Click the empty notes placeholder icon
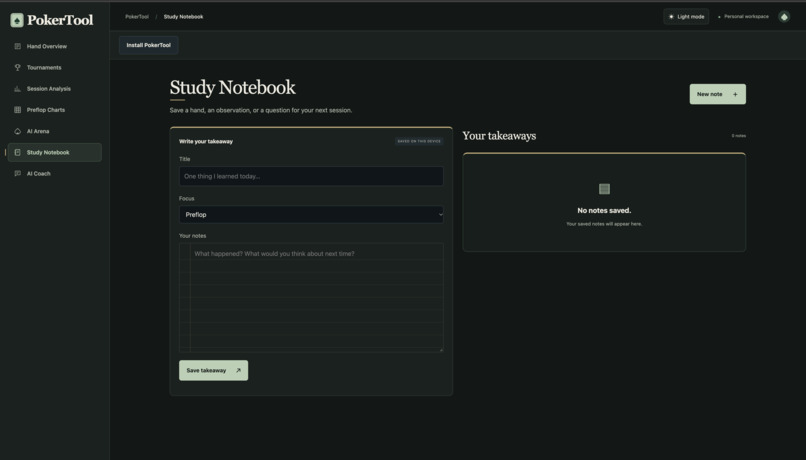This screenshot has height=460, width=806. click(604, 189)
